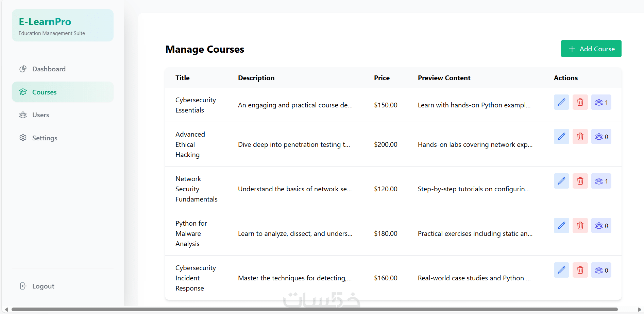Delete the Cybersecurity Essentials course
This screenshot has width=644, height=314.
580,102
